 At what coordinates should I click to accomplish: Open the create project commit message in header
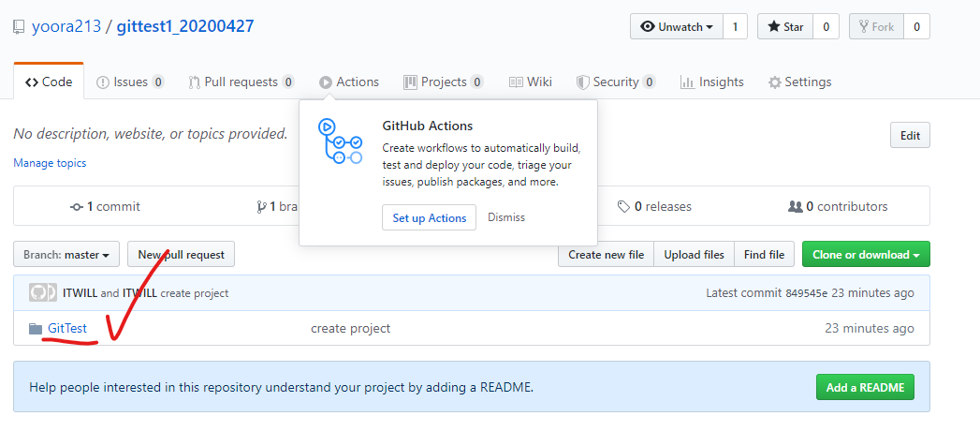[x=195, y=293]
